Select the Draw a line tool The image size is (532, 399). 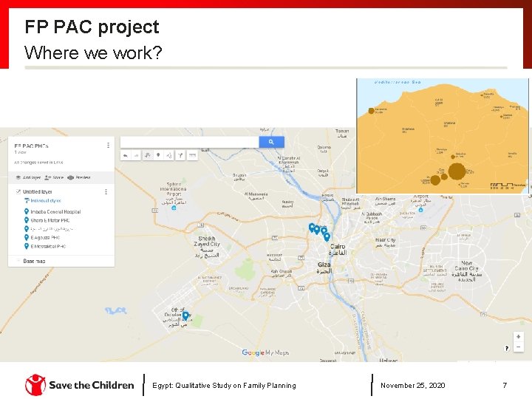click(x=169, y=155)
